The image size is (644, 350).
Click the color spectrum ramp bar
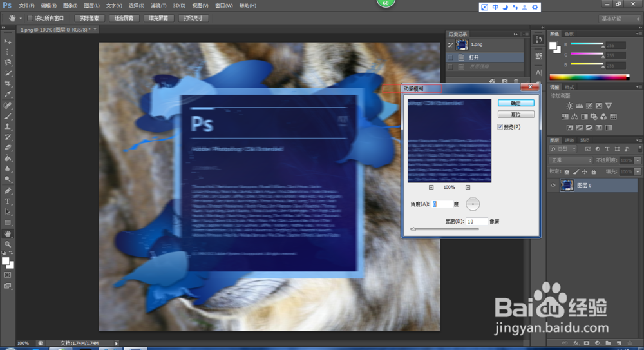point(589,77)
